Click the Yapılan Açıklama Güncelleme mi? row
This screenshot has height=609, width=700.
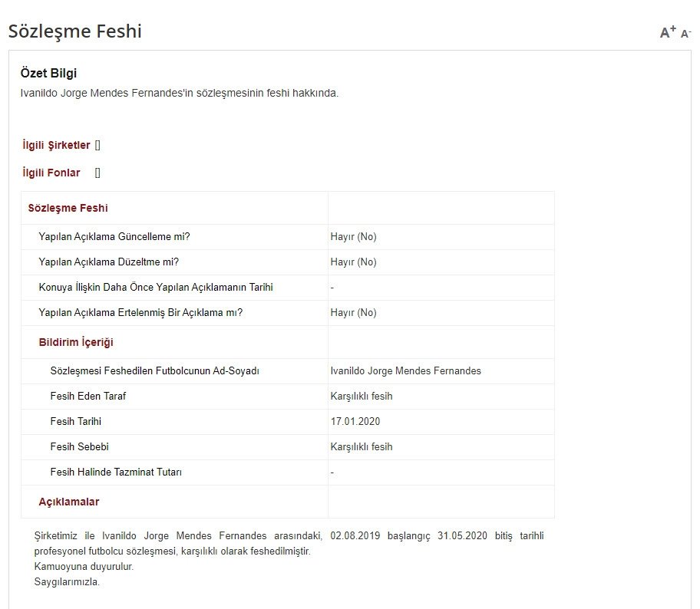point(114,236)
